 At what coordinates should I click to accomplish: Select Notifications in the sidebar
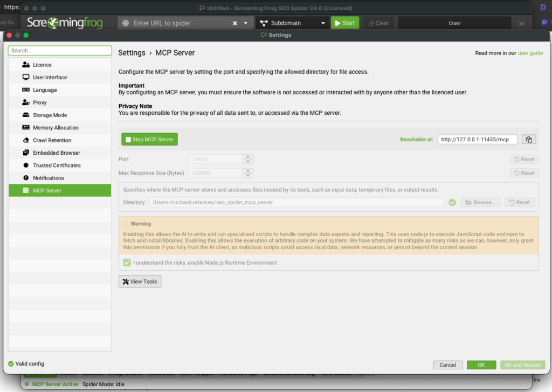coord(60,178)
